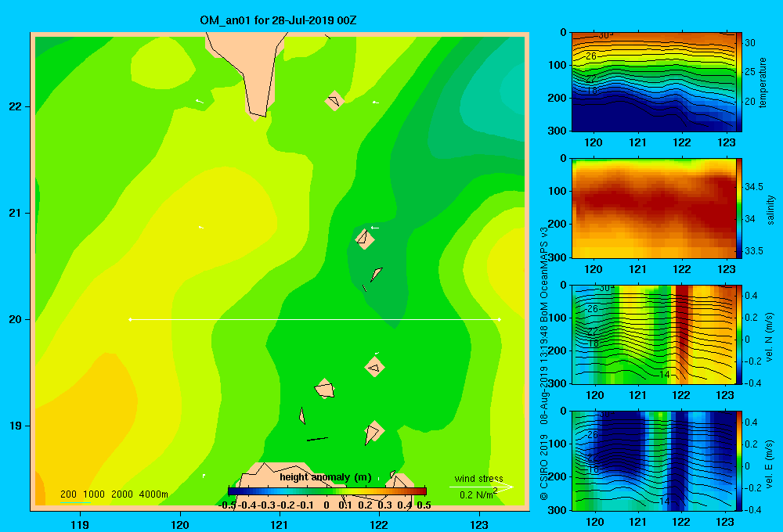Click the "vel. E (m/s)" axis label
Image resolution: width=783 pixels, height=532 pixels.
tap(769, 464)
